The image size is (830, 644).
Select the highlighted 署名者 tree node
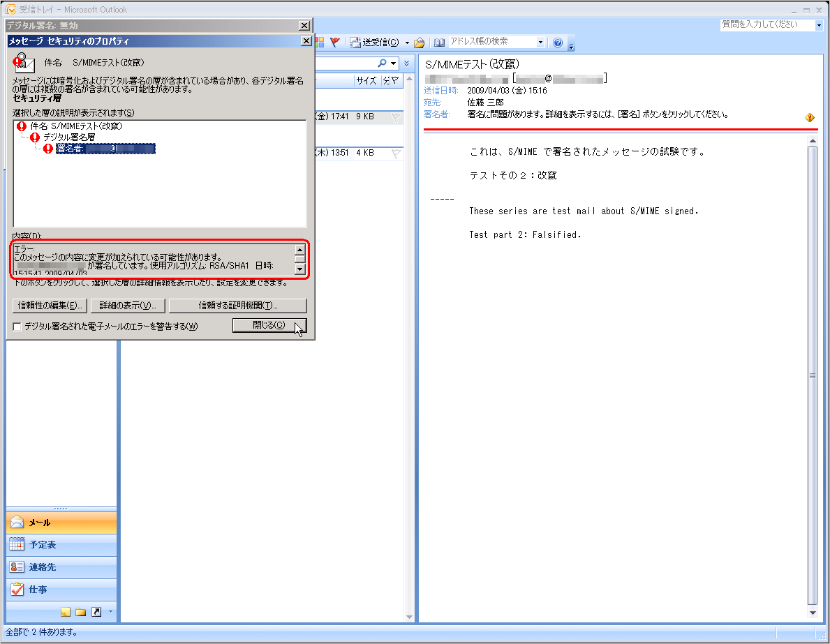[105, 149]
